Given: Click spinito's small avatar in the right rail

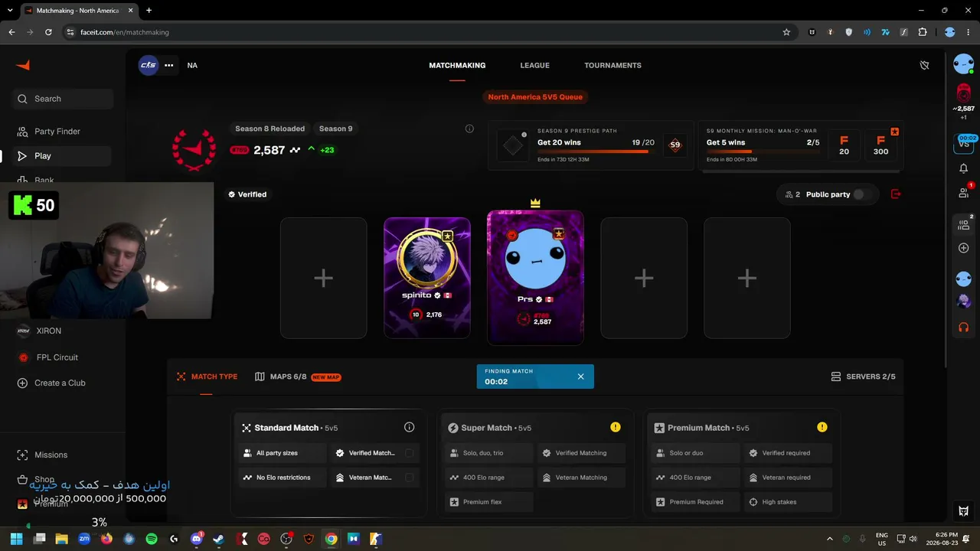Looking at the screenshot, I should click(964, 301).
